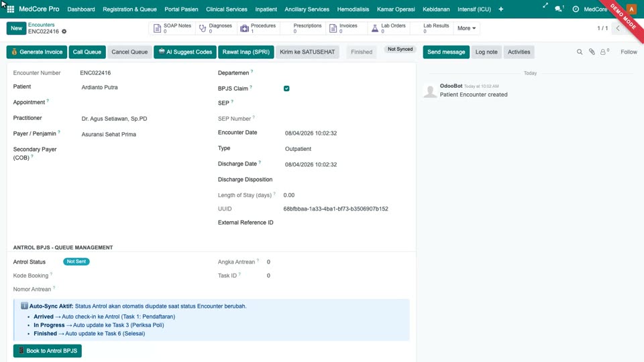Open the apps grid menu icon
The image size is (644, 362).
(11, 9)
